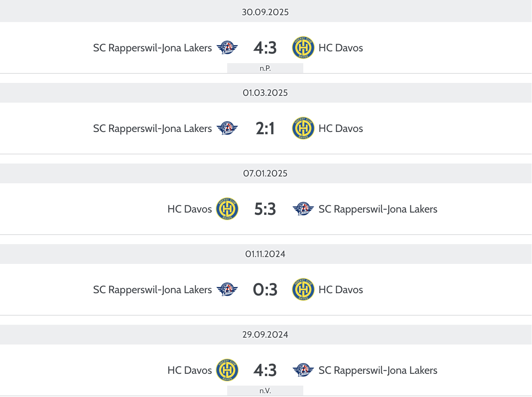
Task: Click Lakers logo in 29.09.2024 match
Action: coord(303,370)
